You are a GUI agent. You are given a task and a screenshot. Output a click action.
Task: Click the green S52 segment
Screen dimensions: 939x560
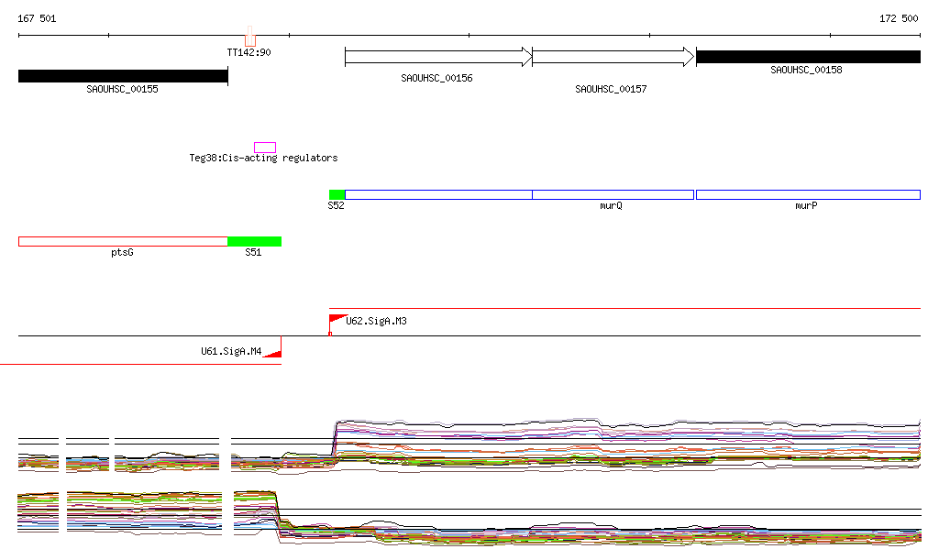(337, 194)
